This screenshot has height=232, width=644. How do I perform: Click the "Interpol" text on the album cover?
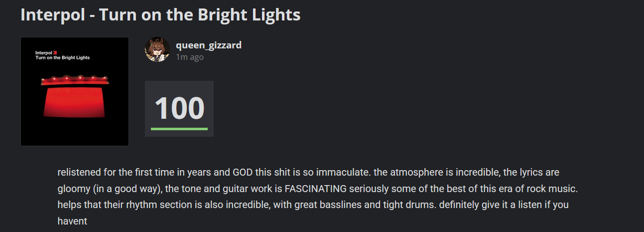tap(44, 52)
